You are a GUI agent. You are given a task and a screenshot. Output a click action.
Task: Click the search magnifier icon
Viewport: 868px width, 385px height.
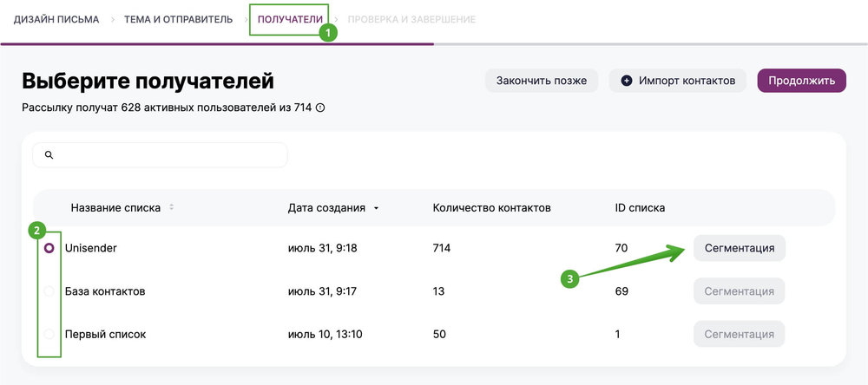49,155
